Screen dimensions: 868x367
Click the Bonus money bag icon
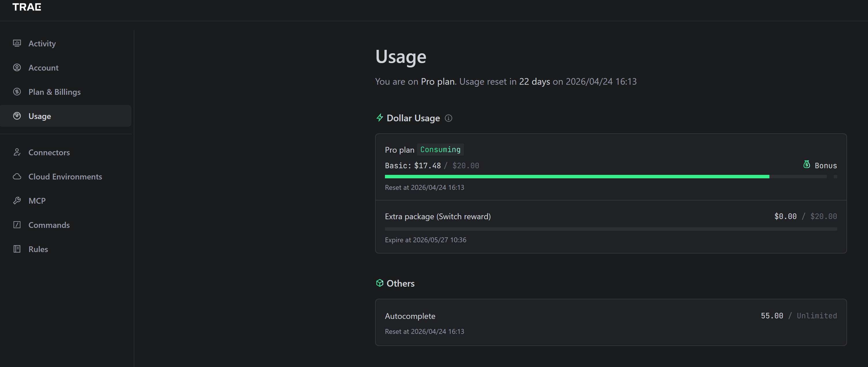pyautogui.click(x=807, y=164)
